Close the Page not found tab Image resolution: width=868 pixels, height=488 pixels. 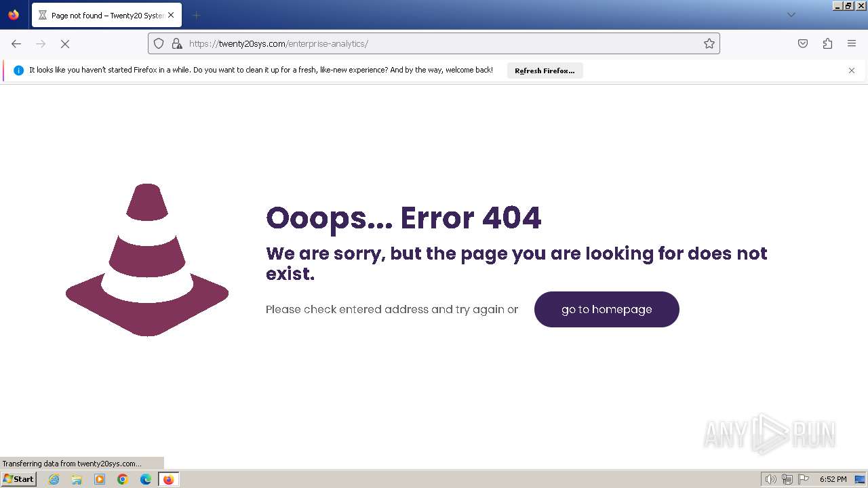coord(170,15)
